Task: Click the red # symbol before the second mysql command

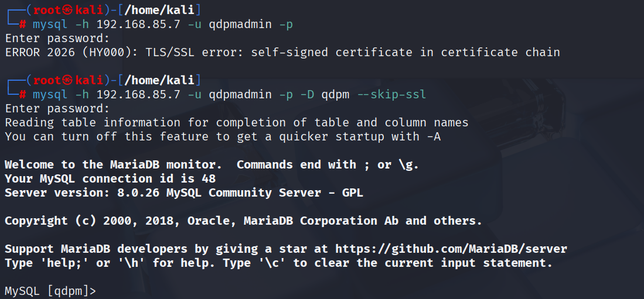Action: 23,94
